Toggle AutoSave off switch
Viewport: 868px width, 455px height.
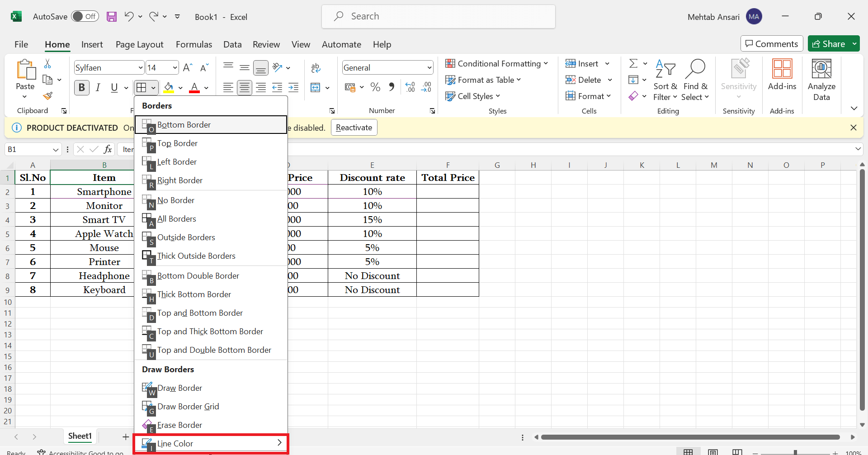coord(85,16)
